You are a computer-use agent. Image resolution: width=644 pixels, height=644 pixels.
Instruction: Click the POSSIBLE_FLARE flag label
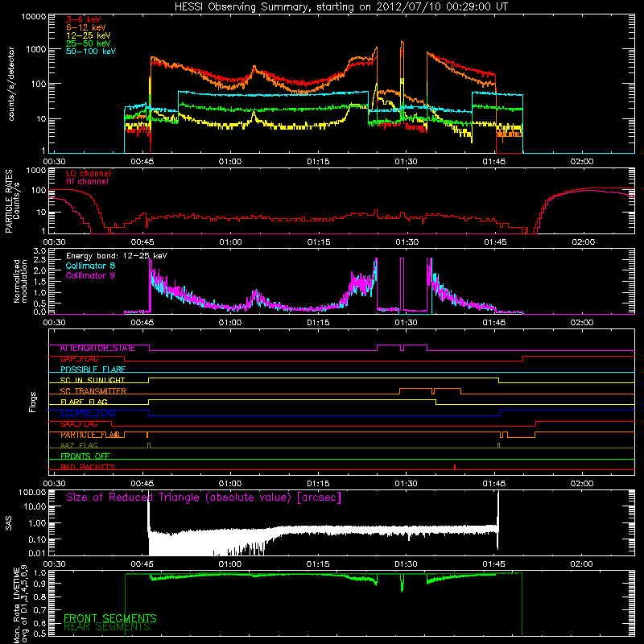(x=93, y=369)
